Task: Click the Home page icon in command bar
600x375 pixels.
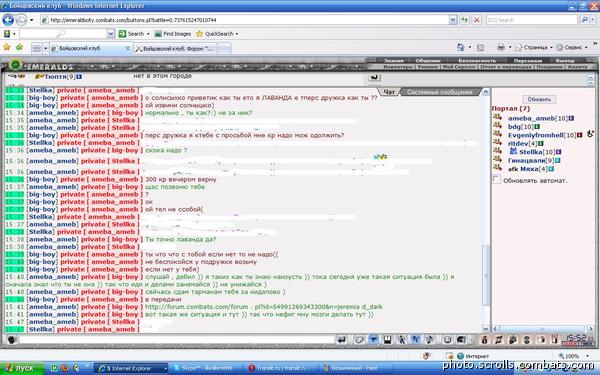Action: 461,47
